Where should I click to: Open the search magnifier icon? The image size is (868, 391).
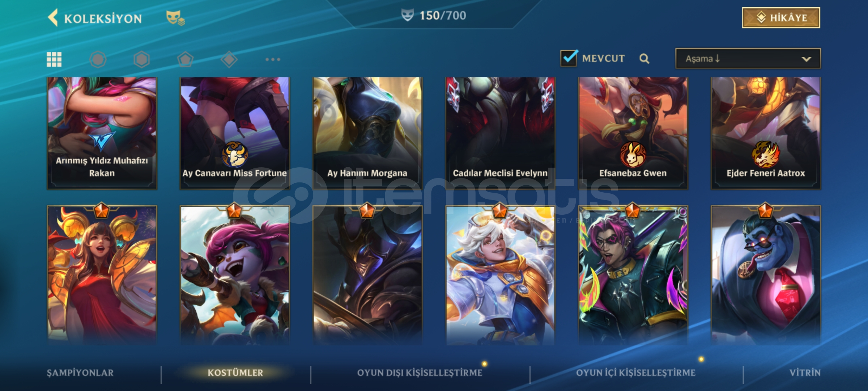tap(644, 59)
